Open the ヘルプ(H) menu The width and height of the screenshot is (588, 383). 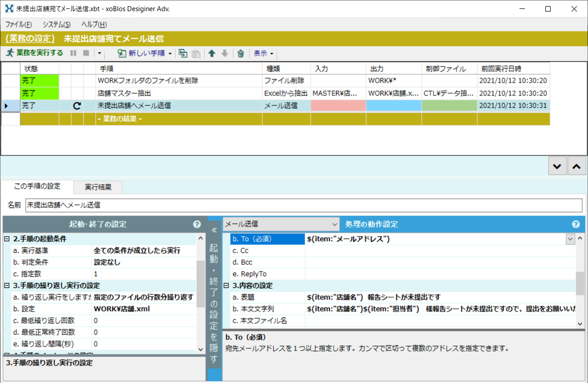(94, 24)
